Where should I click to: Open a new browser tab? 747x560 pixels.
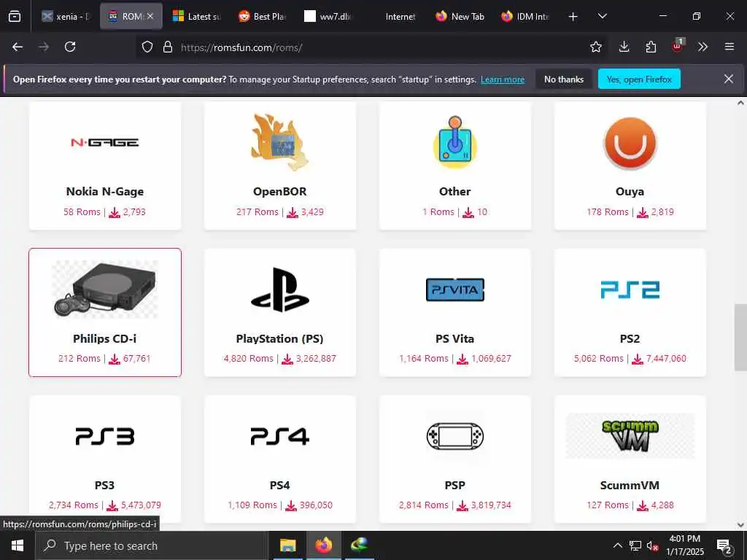point(573,17)
